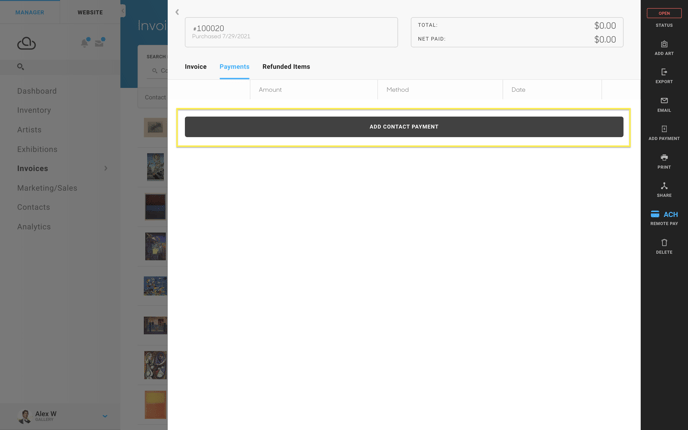Expand the Invoices submenu chevron
The width and height of the screenshot is (688, 430).
[x=106, y=168]
